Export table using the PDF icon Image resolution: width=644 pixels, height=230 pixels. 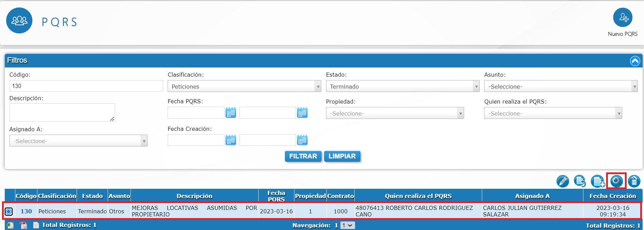(x=23, y=225)
